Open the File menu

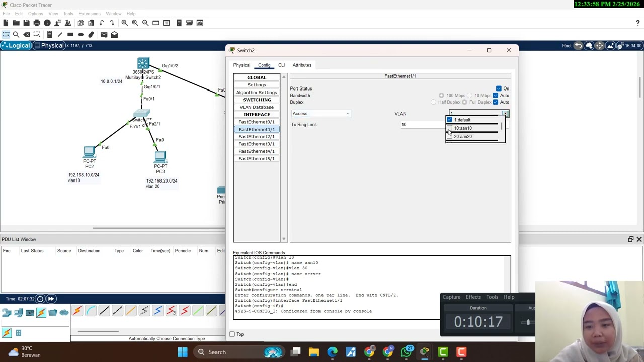pos(6,14)
